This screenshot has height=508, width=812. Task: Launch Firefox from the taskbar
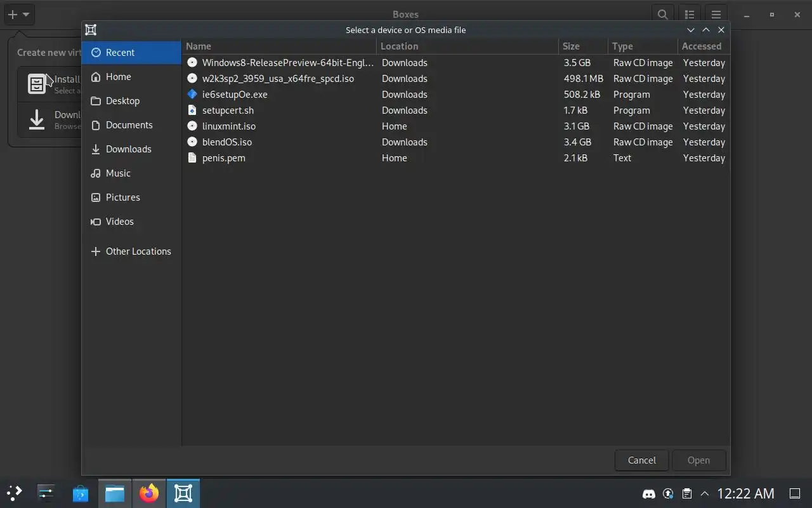click(149, 493)
